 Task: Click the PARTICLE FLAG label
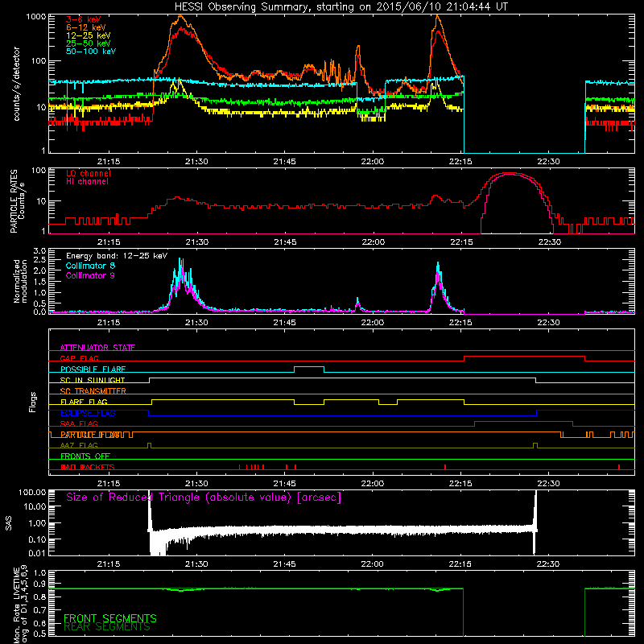pyautogui.click(x=90, y=435)
